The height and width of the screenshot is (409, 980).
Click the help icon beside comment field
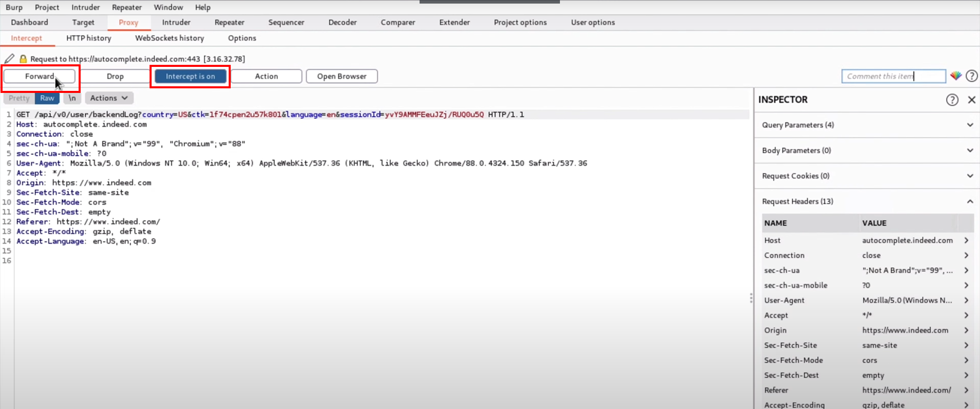click(972, 76)
